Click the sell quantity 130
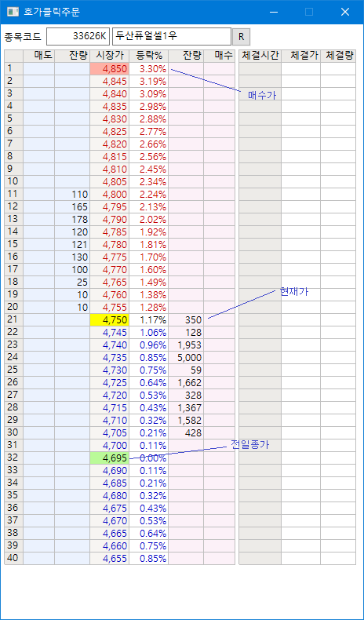 [x=72, y=257]
